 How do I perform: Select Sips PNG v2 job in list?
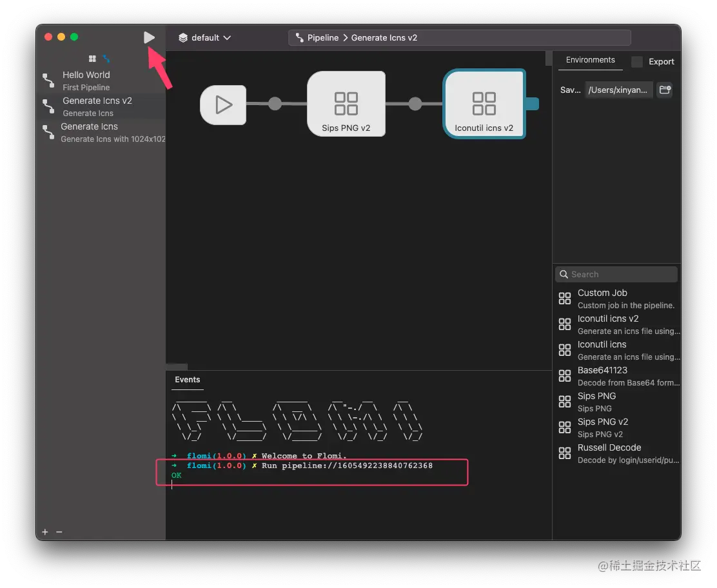pos(617,427)
